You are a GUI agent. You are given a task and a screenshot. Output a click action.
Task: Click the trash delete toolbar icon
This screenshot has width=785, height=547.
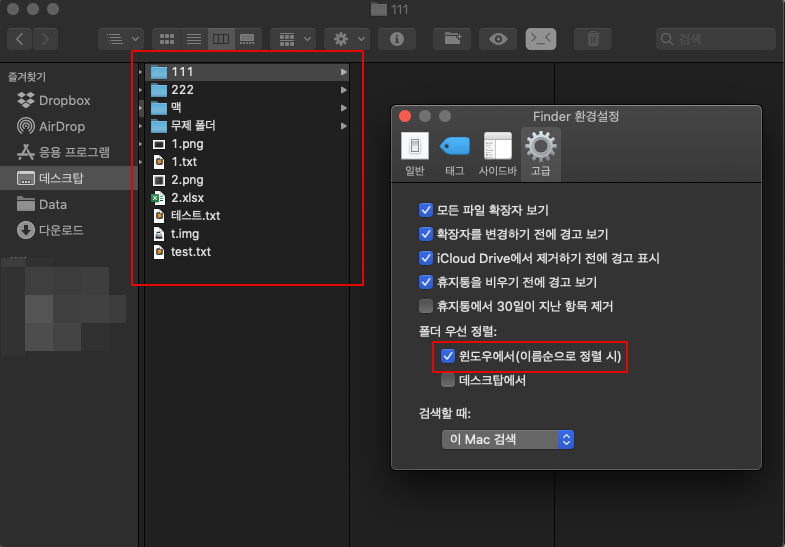tap(593, 39)
